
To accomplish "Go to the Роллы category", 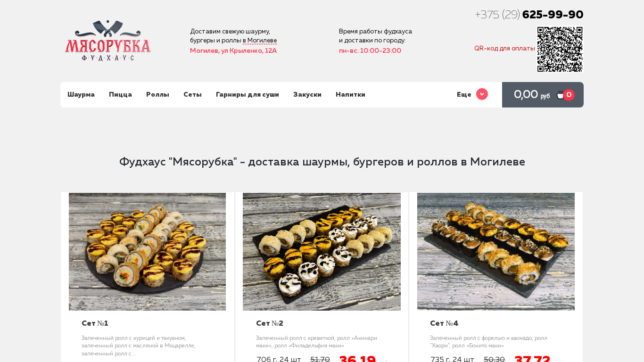I will (x=157, y=95).
